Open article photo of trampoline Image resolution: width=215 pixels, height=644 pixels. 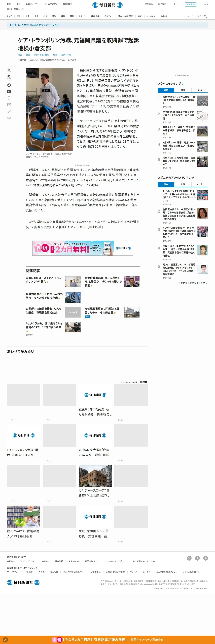click(49, 109)
